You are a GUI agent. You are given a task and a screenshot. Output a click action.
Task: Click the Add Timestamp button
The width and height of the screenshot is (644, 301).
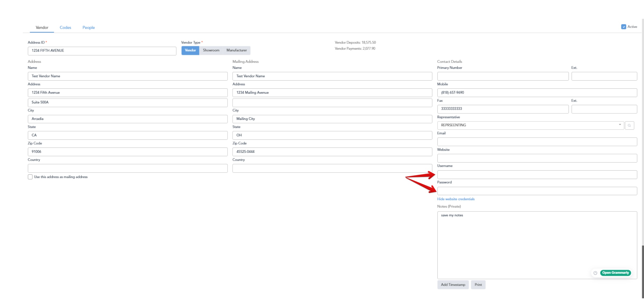click(x=453, y=285)
